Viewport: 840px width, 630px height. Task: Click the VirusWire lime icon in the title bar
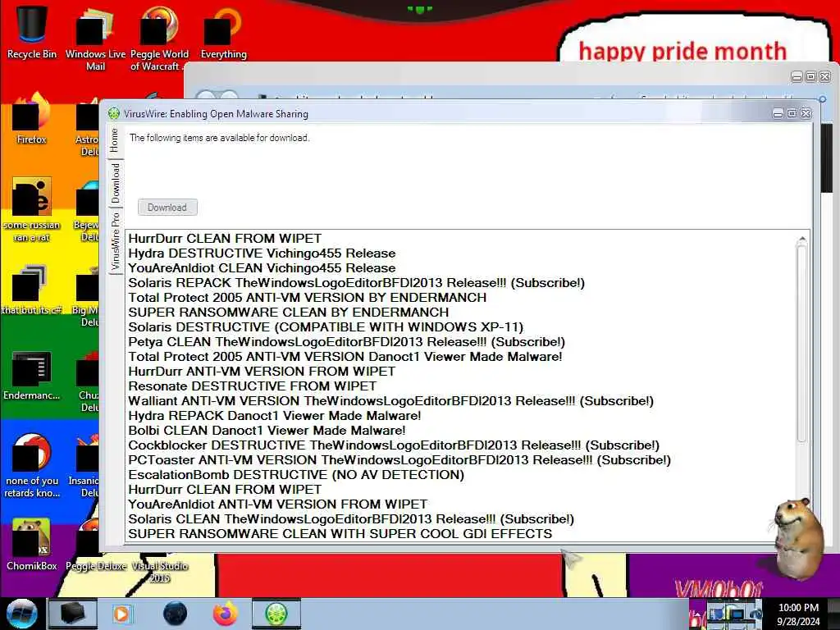[x=113, y=113]
